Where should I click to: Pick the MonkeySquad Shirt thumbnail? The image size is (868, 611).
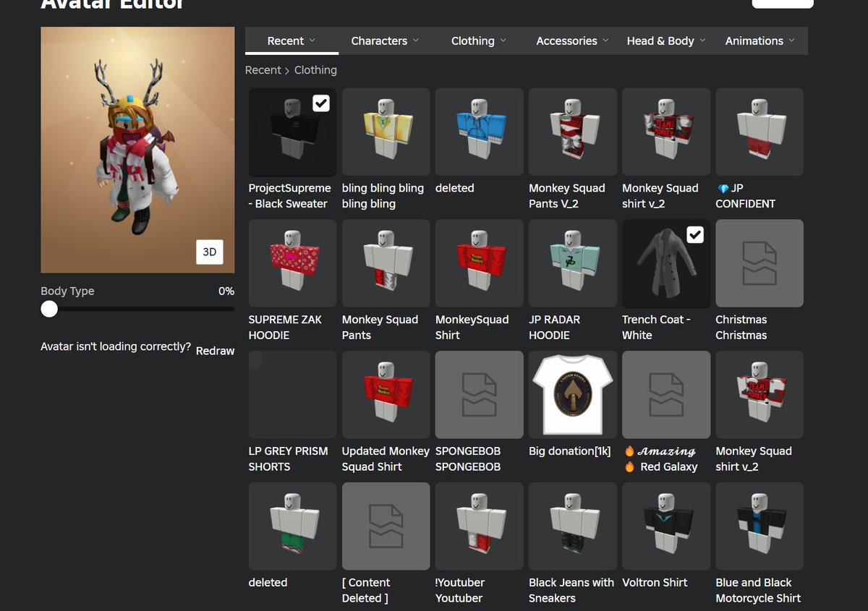click(479, 264)
